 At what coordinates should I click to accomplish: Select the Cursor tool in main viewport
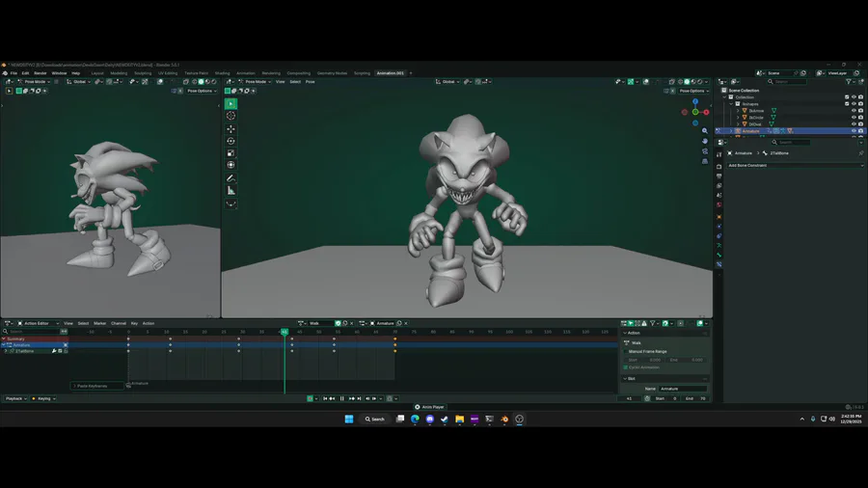pyautogui.click(x=231, y=116)
